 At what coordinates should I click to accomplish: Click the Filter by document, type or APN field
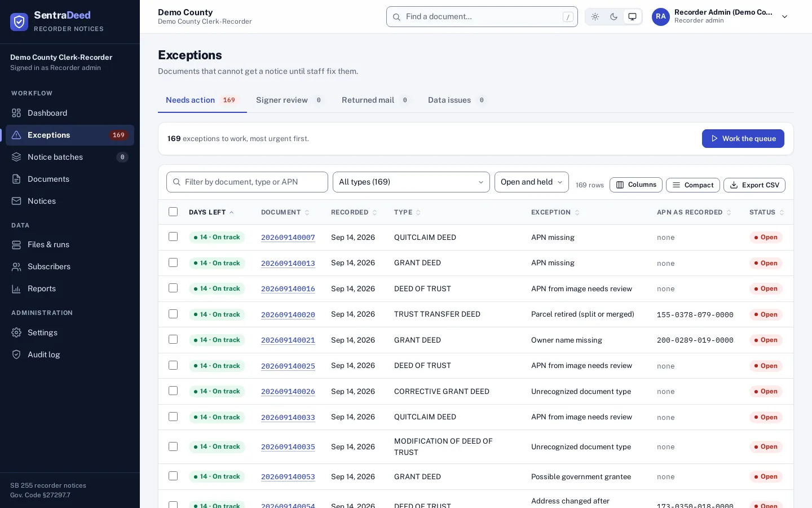coord(247,182)
